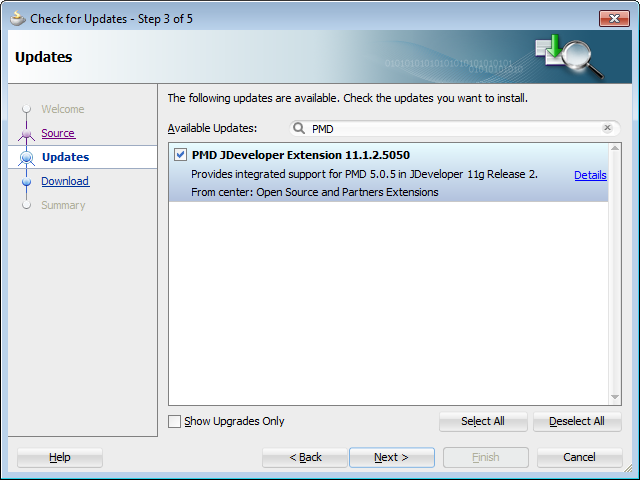Click the Download step marker icon
Screen dimensions: 640x480
click(x=27, y=182)
